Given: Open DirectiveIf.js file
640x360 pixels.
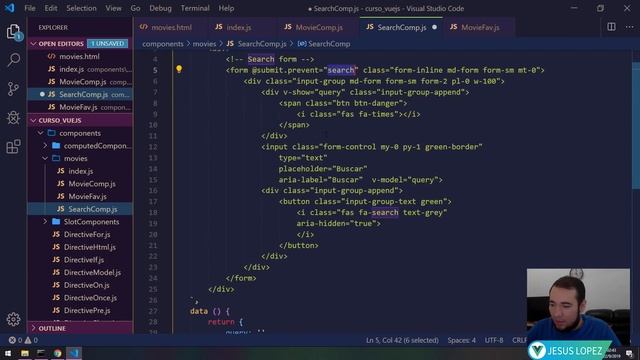Looking at the screenshot, I should (x=80, y=260).
